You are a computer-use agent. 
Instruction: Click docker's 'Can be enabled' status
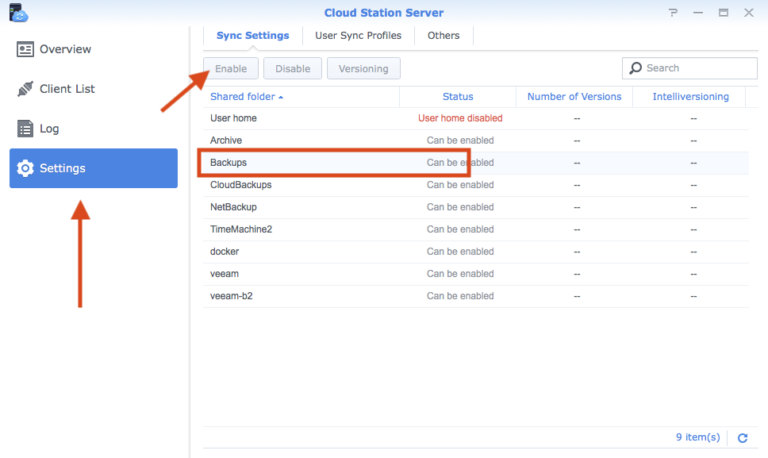click(460, 252)
